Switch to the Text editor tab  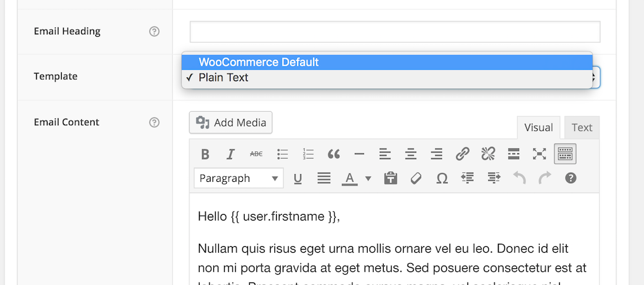tap(582, 128)
